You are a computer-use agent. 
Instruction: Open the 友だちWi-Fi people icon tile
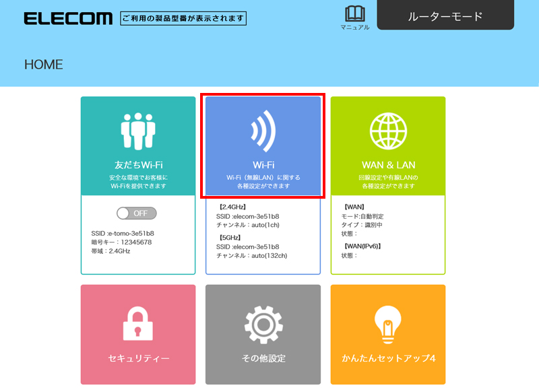tap(138, 146)
